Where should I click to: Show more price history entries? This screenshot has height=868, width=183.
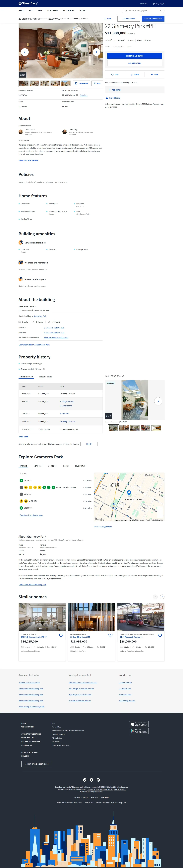point(23,437)
